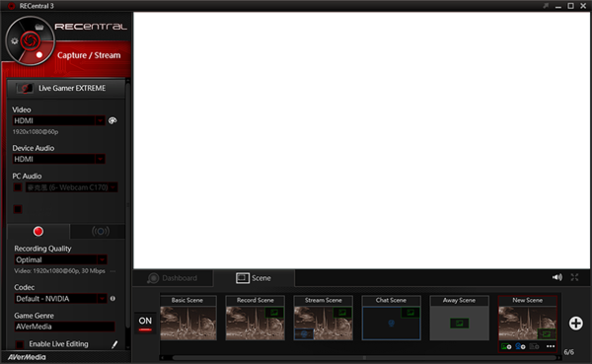Image resolution: width=592 pixels, height=364 pixels.
Task: Click the Game Genre AVerMedia input field
Action: 64,327
